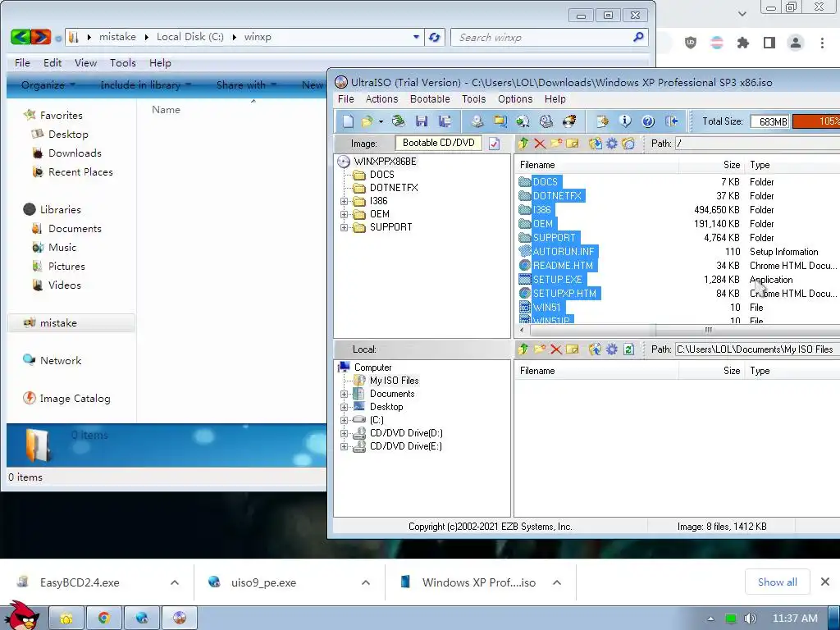Click the orange 105% size capacity bar
Screen dimensions: 840x630
pos(816,121)
